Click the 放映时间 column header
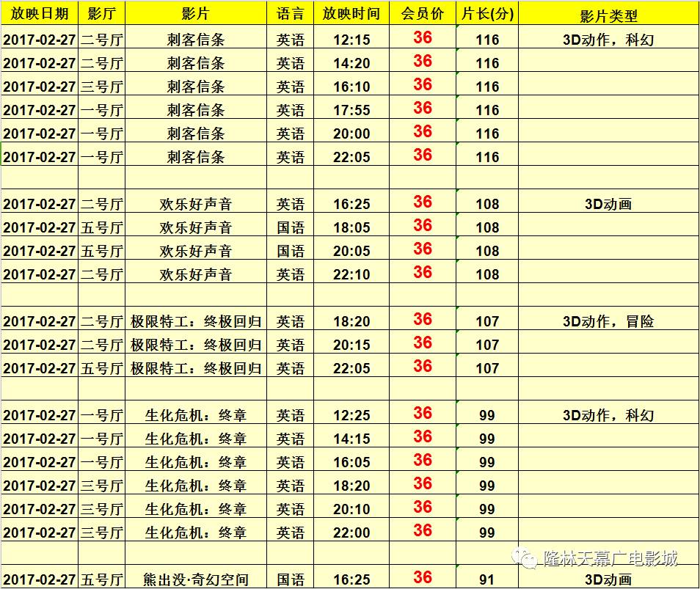The width and height of the screenshot is (700, 589). coord(351,13)
